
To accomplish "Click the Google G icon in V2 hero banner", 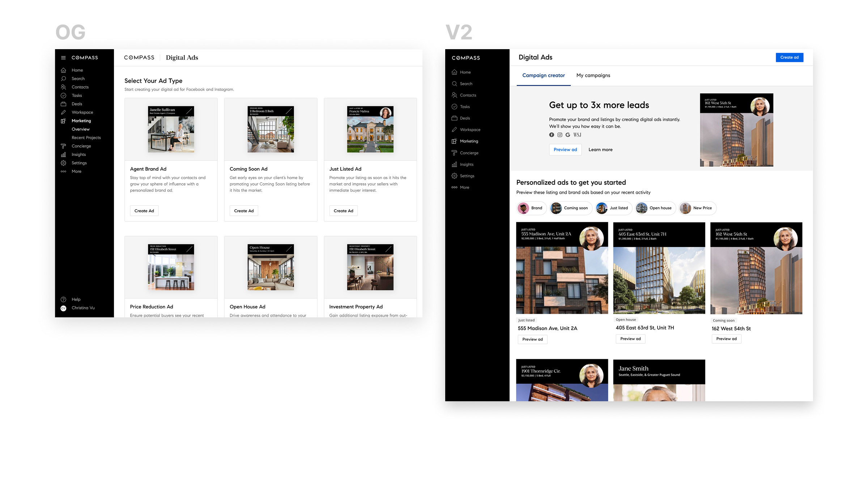I will pyautogui.click(x=568, y=135).
